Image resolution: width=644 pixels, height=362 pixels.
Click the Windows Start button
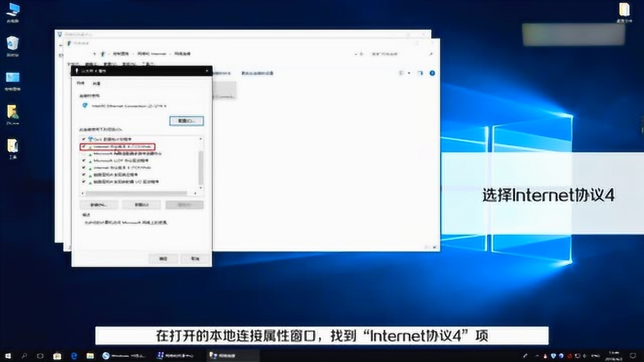coord(9,355)
